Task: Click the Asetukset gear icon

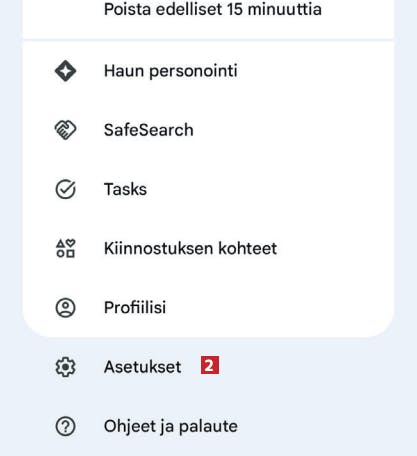Action: [x=65, y=367]
